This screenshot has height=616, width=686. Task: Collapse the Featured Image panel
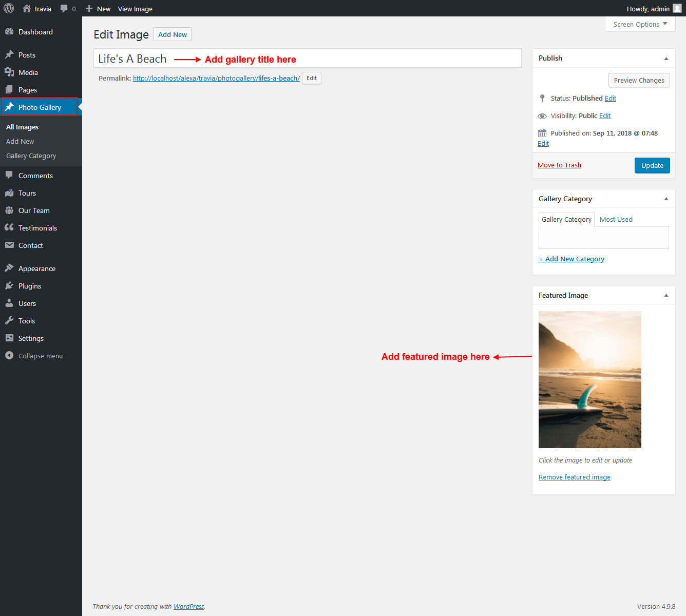click(666, 295)
